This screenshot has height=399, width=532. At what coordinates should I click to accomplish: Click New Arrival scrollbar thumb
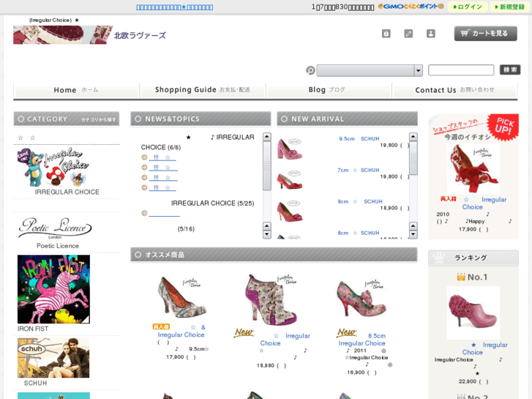(413, 158)
